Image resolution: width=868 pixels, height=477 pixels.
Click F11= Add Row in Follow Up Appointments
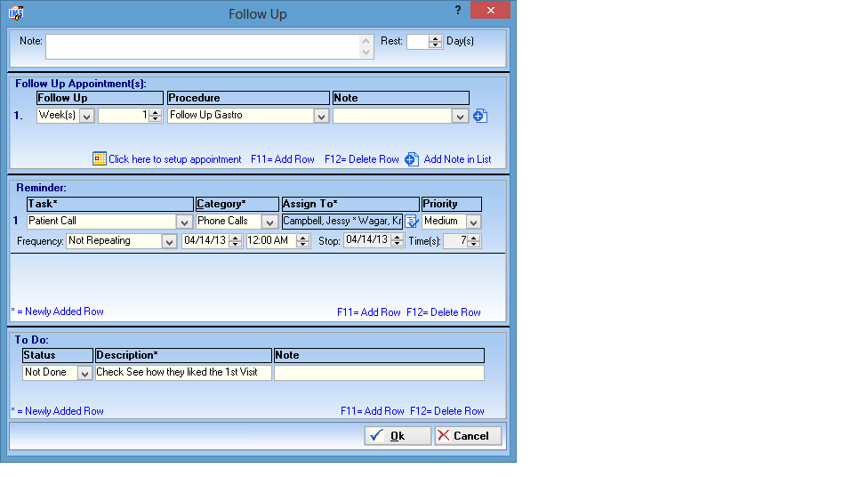282,159
